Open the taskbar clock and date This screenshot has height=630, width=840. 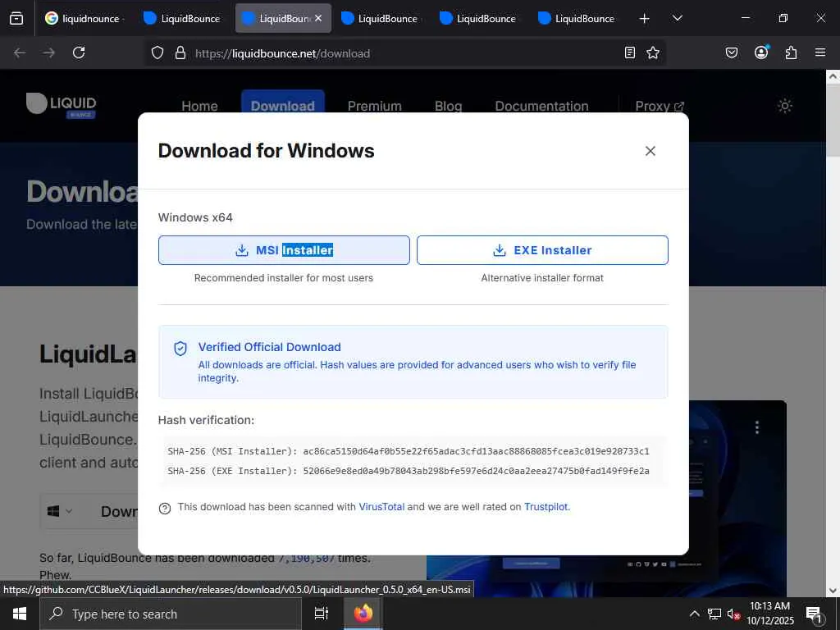click(769, 614)
